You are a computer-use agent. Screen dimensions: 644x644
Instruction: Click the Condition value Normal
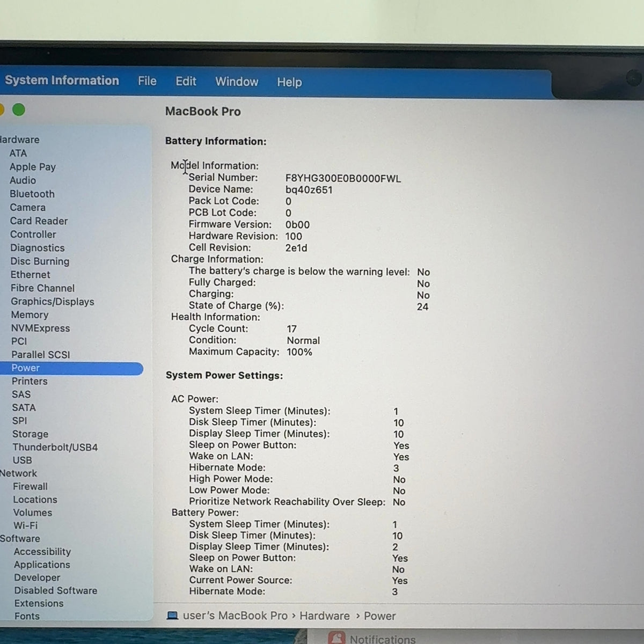[x=303, y=340]
